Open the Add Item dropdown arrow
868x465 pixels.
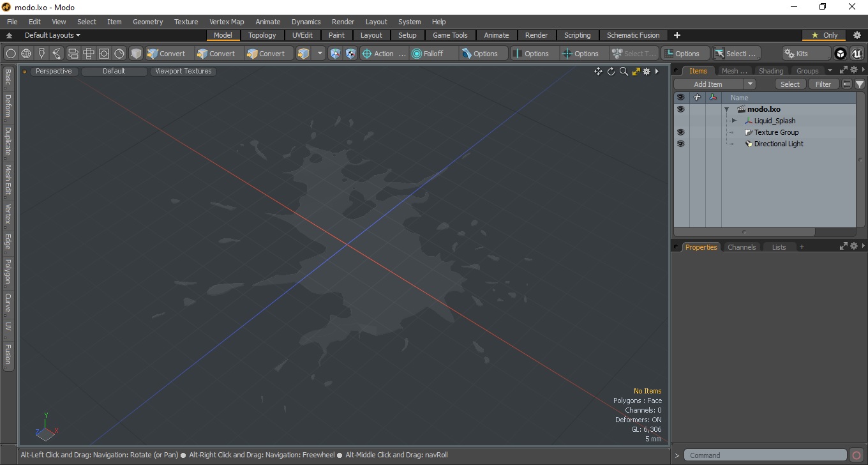tap(750, 84)
